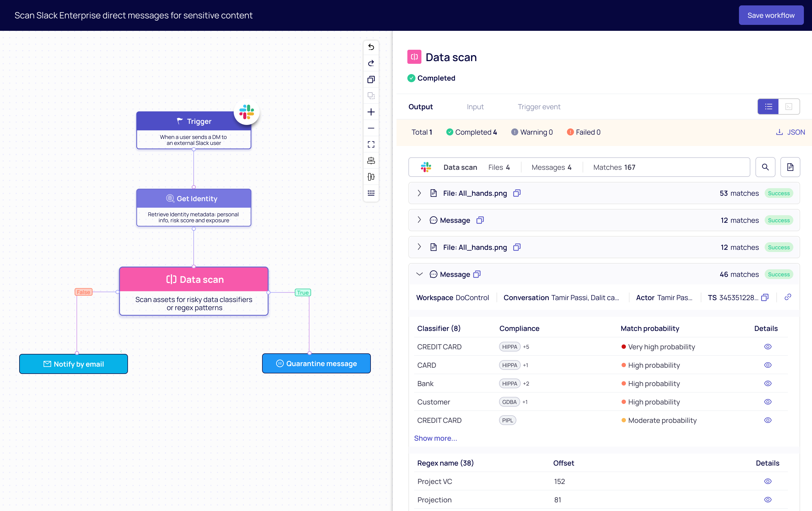The image size is (812, 511).
Task: Switch to raw console view toggle
Action: [x=789, y=107]
